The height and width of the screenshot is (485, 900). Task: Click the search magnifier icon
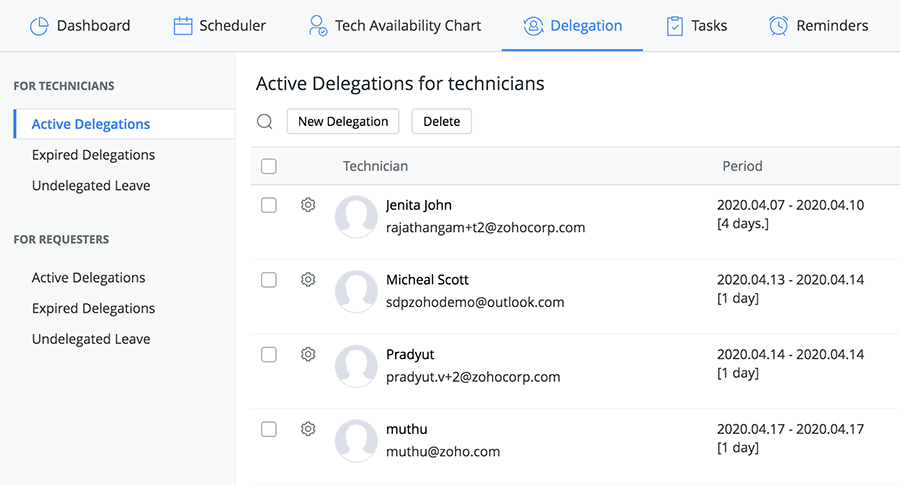point(265,122)
